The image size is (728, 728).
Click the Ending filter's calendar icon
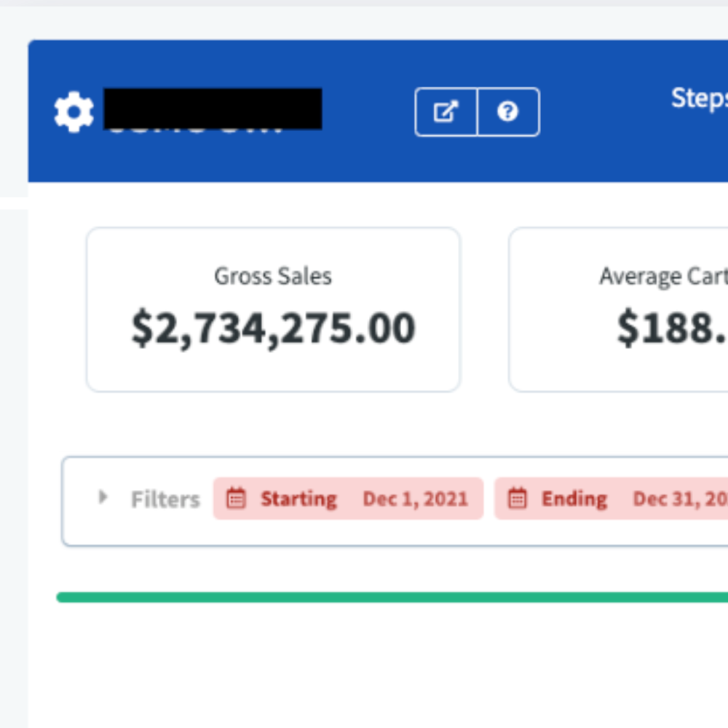(518, 498)
